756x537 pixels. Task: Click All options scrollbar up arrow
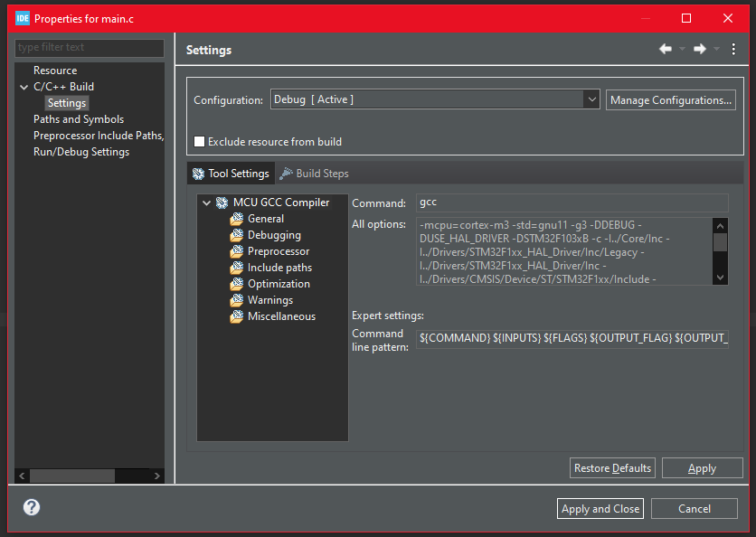(x=720, y=226)
